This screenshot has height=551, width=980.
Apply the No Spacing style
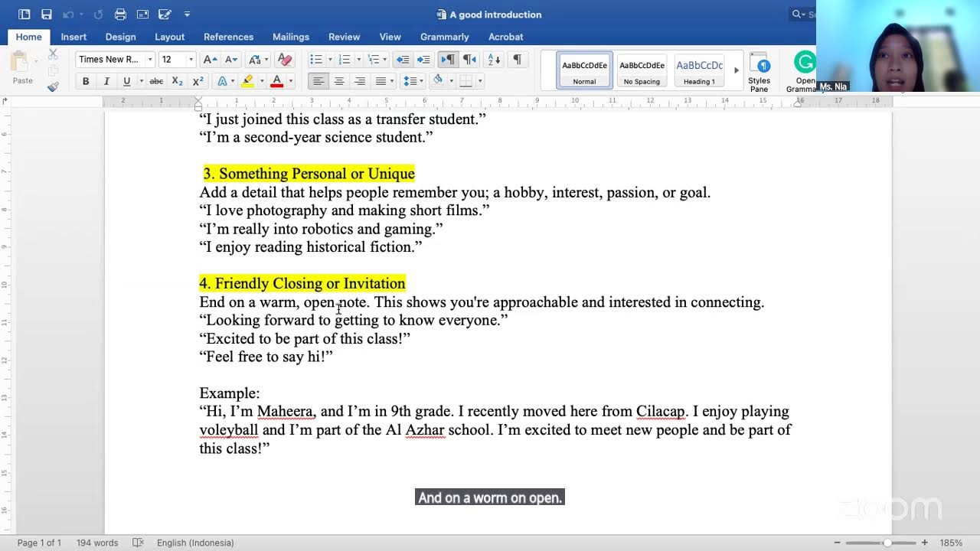click(642, 70)
